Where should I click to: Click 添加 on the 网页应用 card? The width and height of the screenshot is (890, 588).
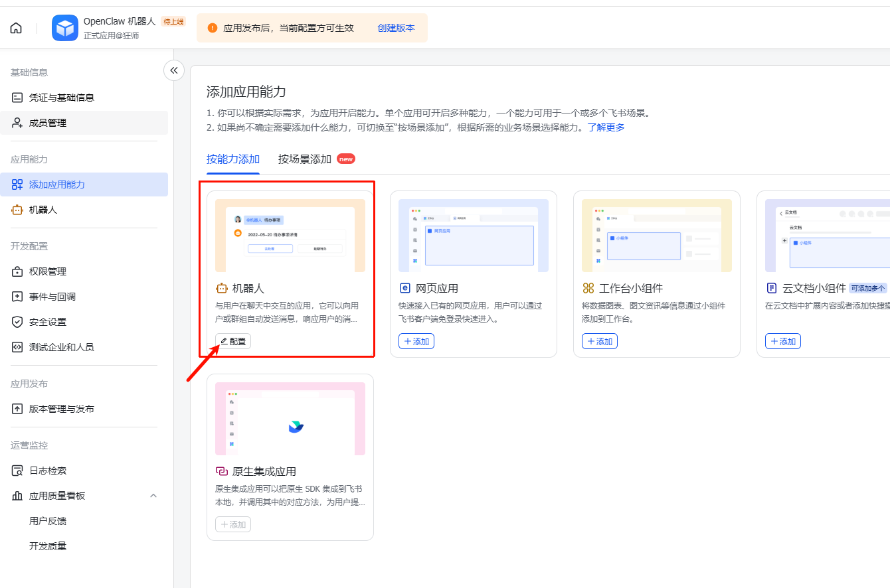click(x=416, y=341)
